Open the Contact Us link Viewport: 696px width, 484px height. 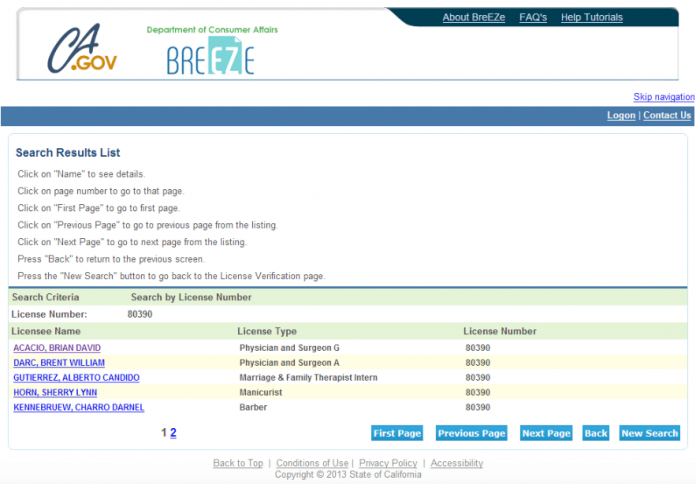[666, 115]
